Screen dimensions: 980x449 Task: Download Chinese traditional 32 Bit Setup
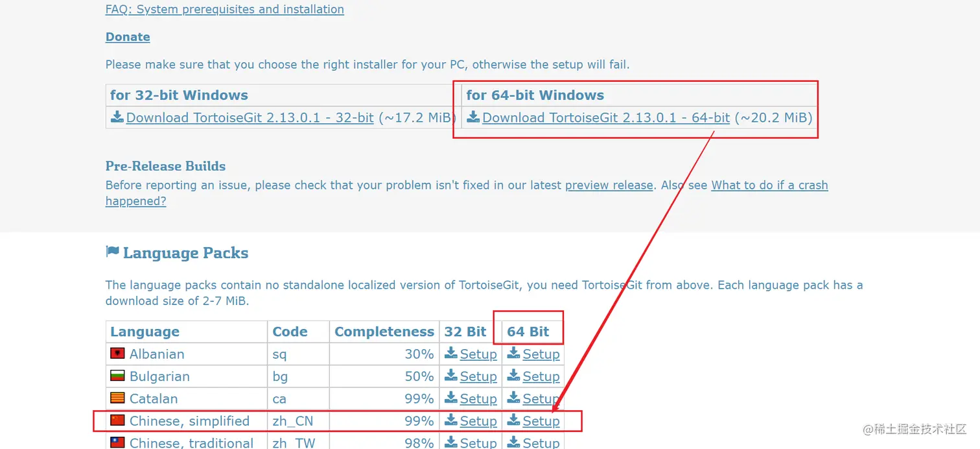click(478, 443)
